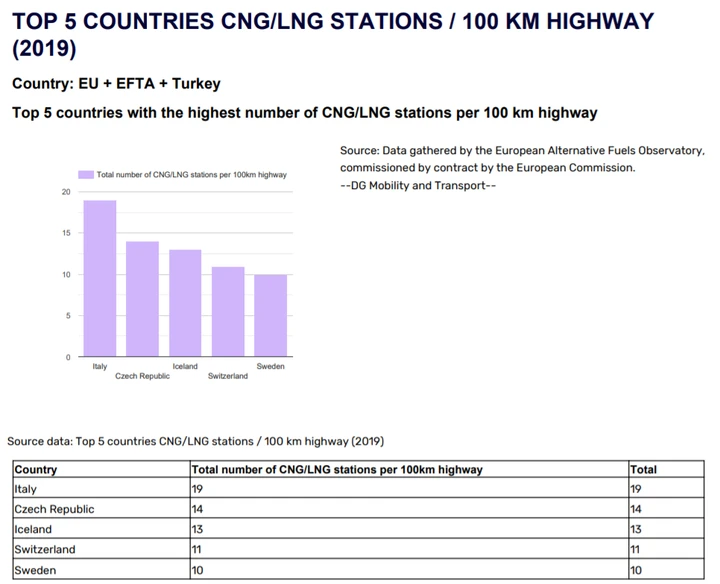Click the 'Source data: Top 5 countries' caption

(x=196, y=441)
